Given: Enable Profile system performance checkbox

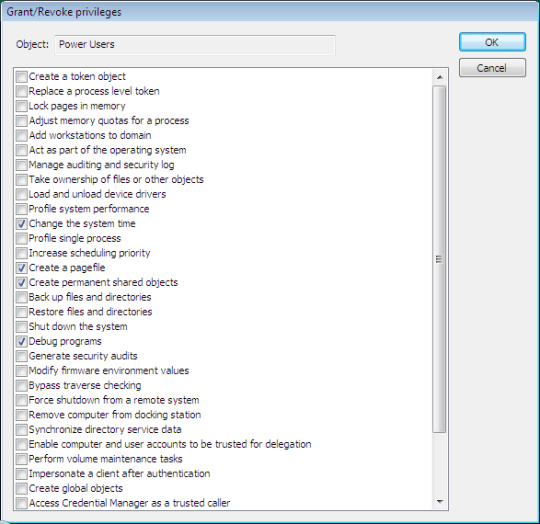Looking at the screenshot, I should [x=21, y=209].
